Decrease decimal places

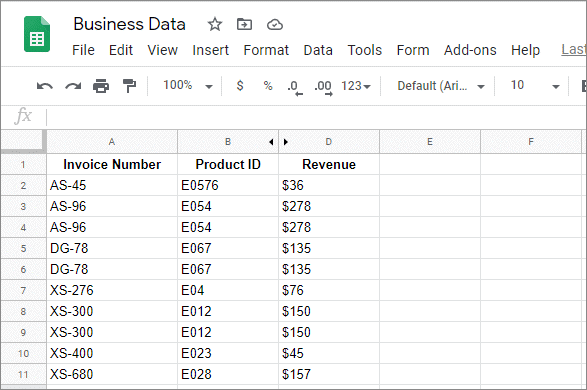point(295,88)
